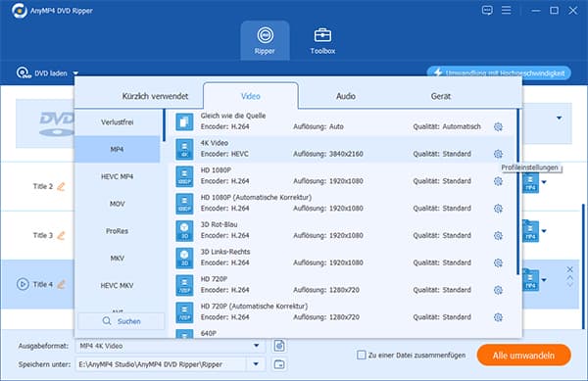This screenshot has height=381, width=588.
Task: Open the Ripper tab
Action: click(x=265, y=40)
